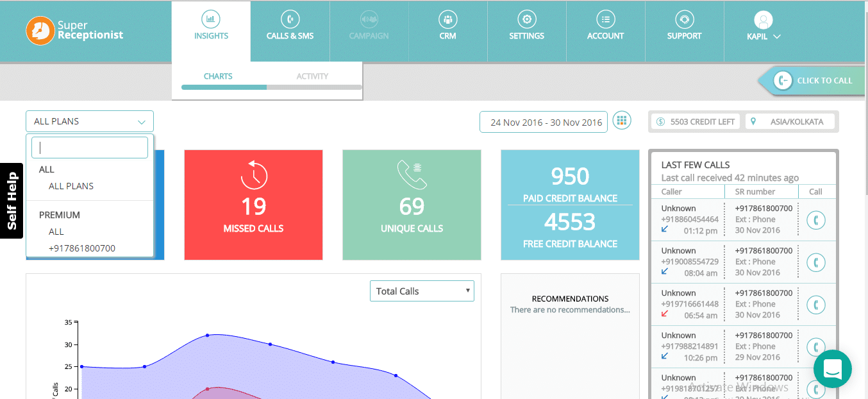868x399 pixels.
Task: Open the date range 24 Nov - 30 Nov
Action: [x=544, y=123]
